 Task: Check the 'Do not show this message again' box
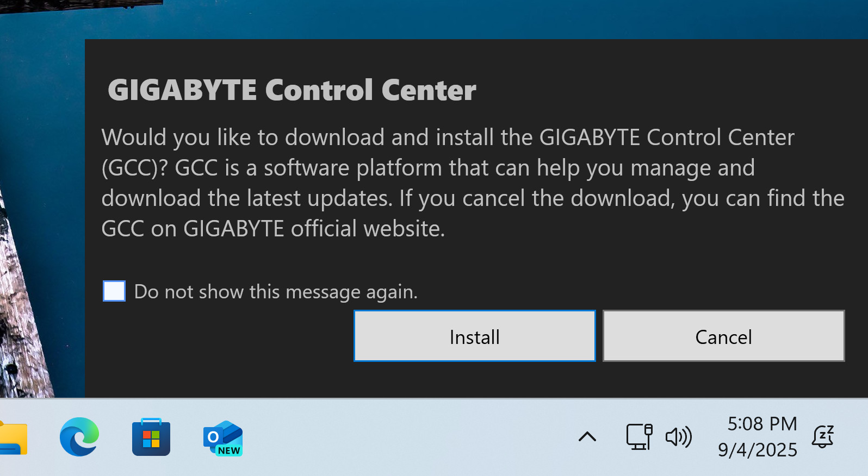pyautogui.click(x=114, y=291)
